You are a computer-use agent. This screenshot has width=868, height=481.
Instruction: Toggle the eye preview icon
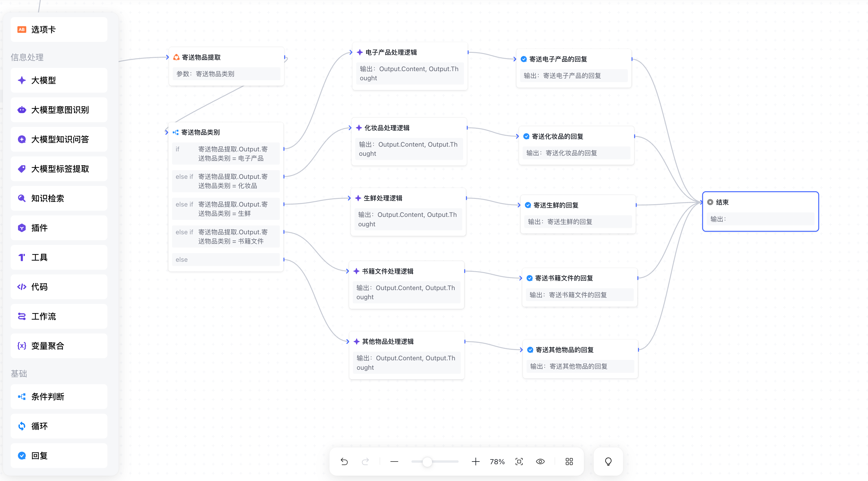click(540, 462)
